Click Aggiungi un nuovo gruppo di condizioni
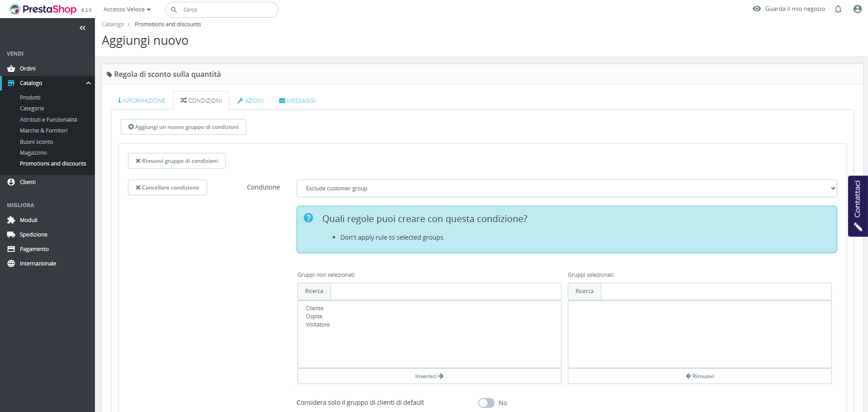 184,127
